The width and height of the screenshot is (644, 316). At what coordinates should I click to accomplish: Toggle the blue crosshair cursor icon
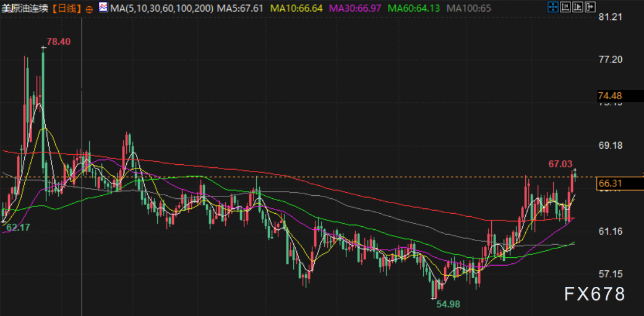coord(554,8)
